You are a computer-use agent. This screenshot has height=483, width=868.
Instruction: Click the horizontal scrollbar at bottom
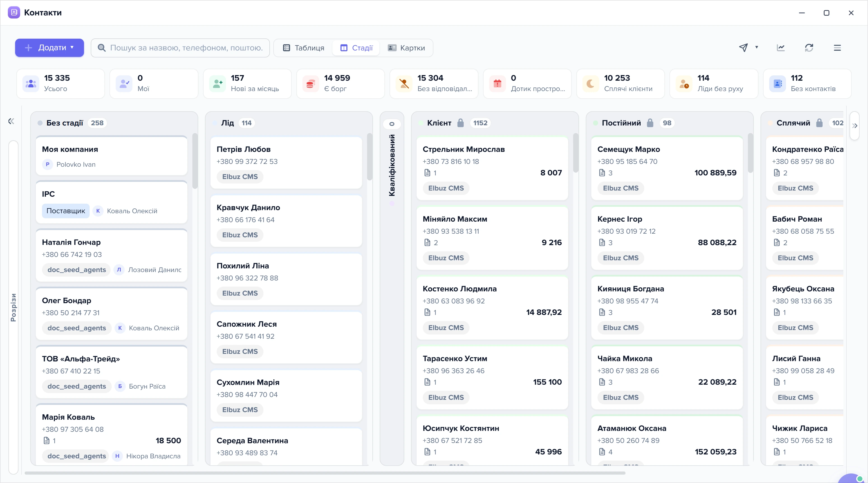325,473
